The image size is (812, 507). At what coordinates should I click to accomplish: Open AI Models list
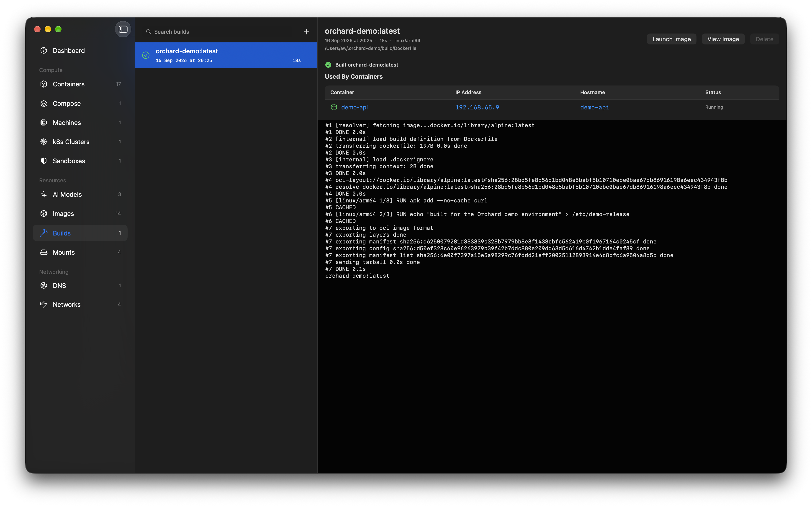pos(80,194)
